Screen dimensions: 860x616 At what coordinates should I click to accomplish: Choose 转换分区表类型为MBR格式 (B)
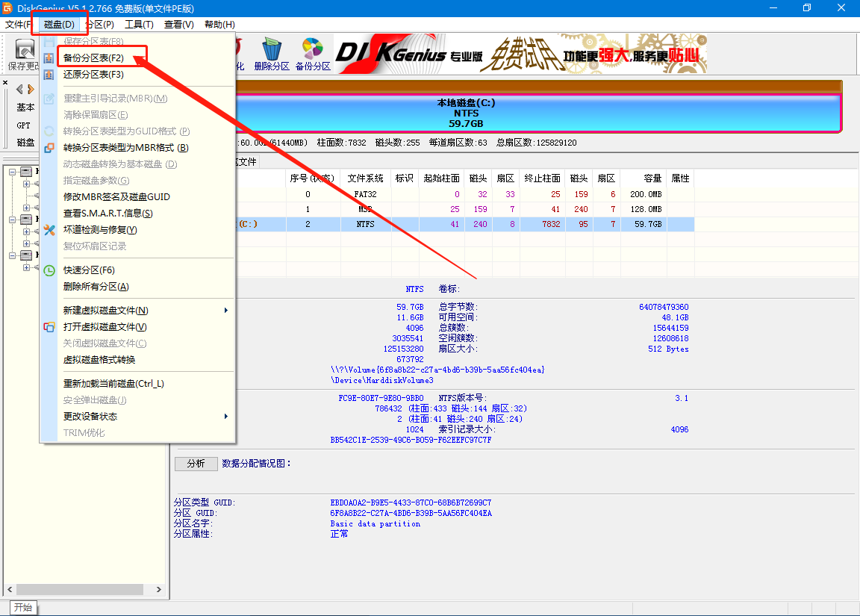click(125, 148)
